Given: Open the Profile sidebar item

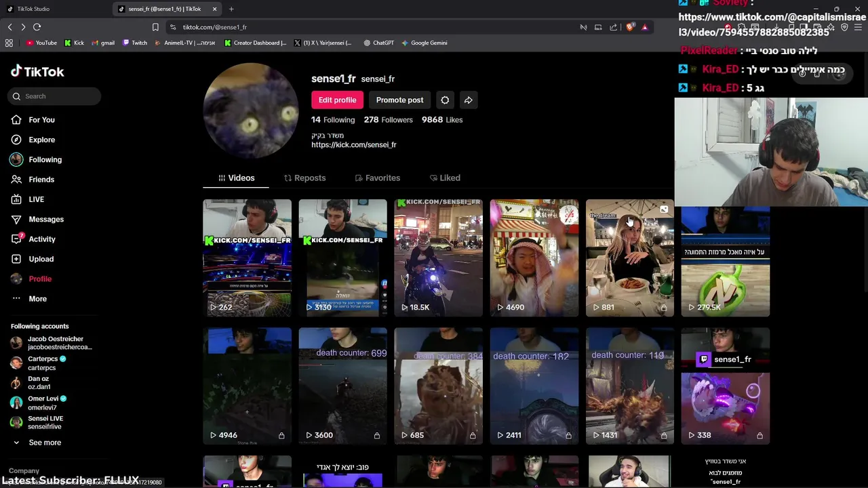Looking at the screenshot, I should click(39, 279).
